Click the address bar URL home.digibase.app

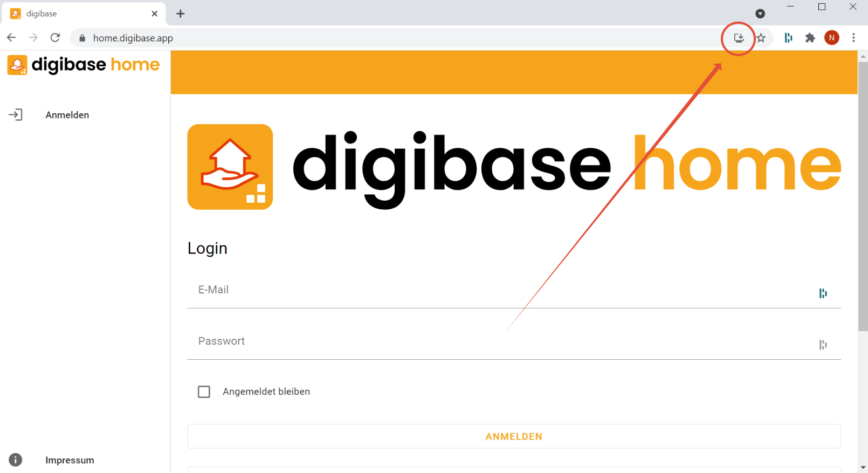133,38
